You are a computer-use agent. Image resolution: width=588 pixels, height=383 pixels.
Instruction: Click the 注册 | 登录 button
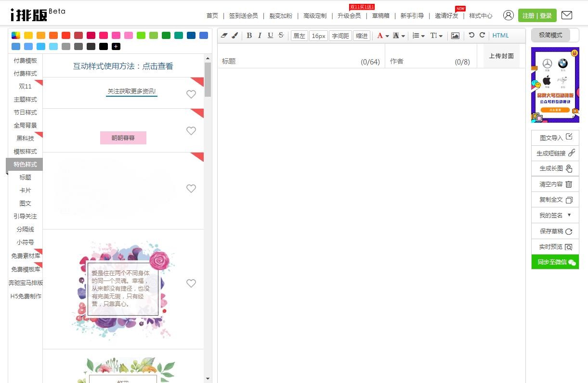[537, 16]
